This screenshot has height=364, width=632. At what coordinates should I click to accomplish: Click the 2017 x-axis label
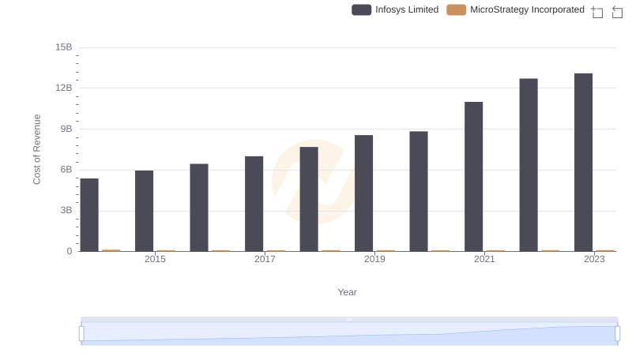(265, 259)
